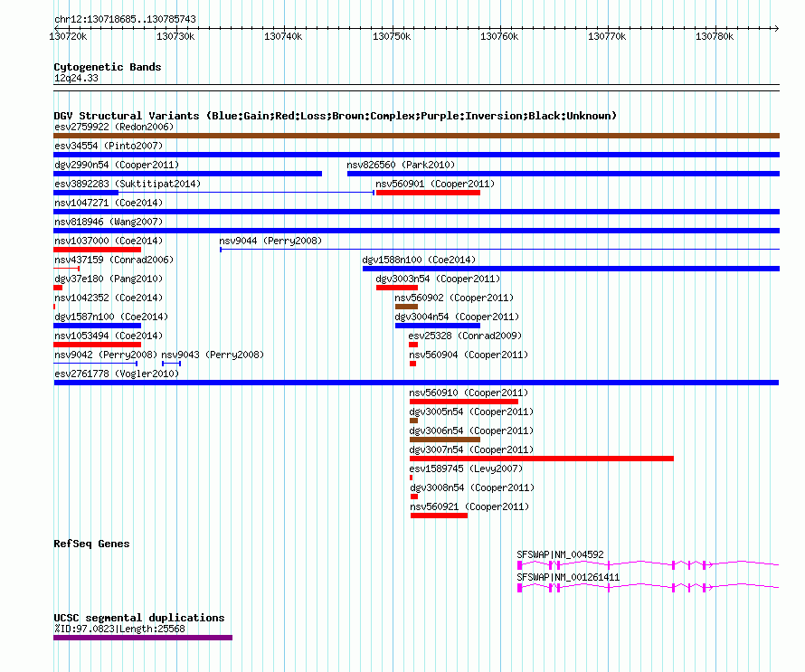Select the red nsv560921 loss bar

tap(439, 516)
